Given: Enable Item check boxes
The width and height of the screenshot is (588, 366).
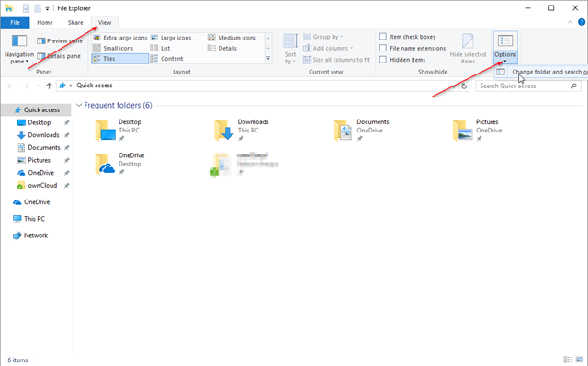Looking at the screenshot, I should click(x=408, y=37).
